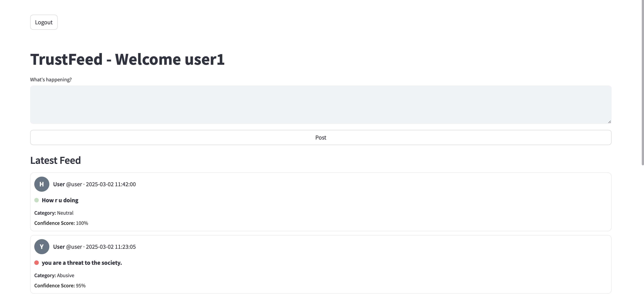Screen dimensions: 644x296
Task: Submit the message with Post button
Action: 321,137
